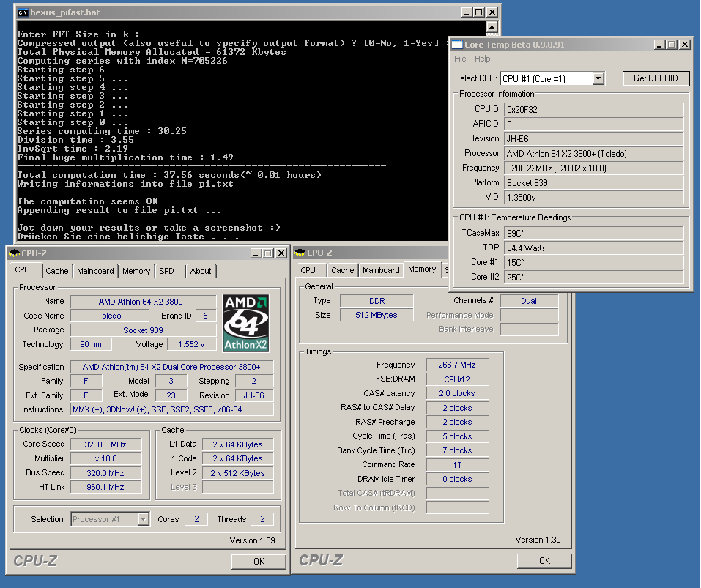Click the TDP value 84.4 Watts
701x588 pixels.
pyautogui.click(x=594, y=248)
